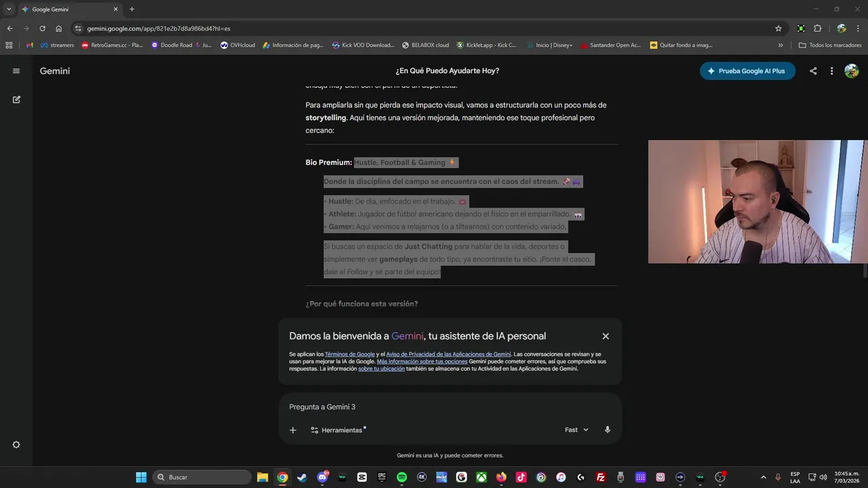This screenshot has height=488, width=868.
Task: Open the RetroGames.cc bookmark
Action: [113, 45]
